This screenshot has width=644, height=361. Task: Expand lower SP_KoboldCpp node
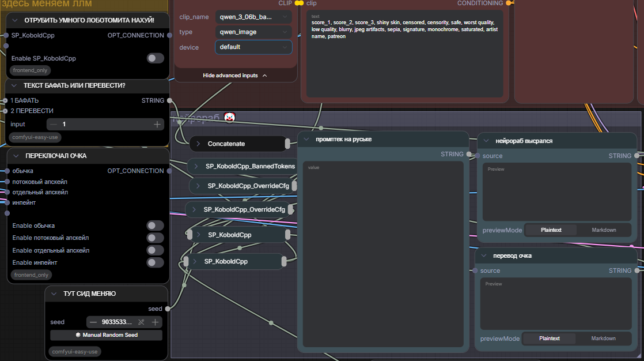[195, 261]
